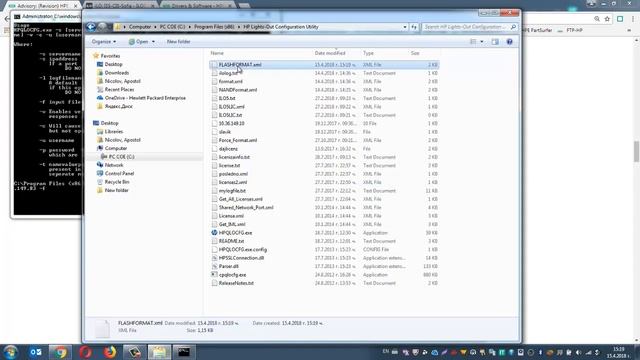Select Downloads in the navigation pane
The image size is (640, 360).
tap(116, 73)
